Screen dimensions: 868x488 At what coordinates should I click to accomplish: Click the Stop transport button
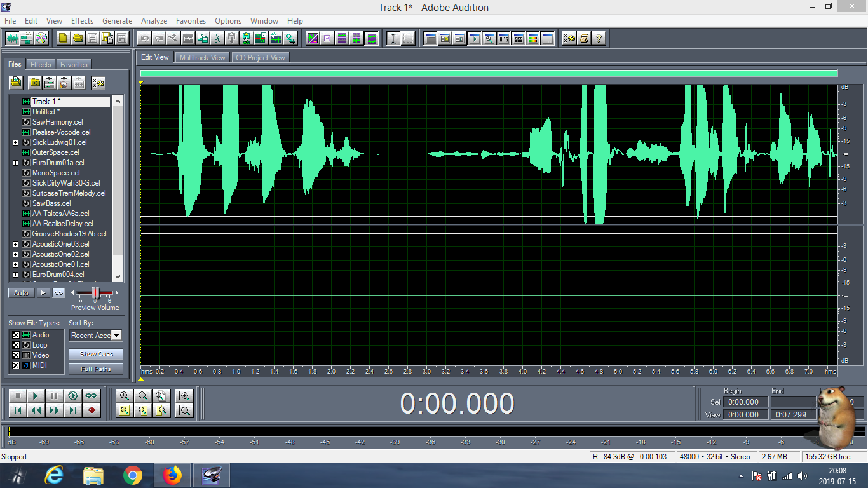(18, 396)
